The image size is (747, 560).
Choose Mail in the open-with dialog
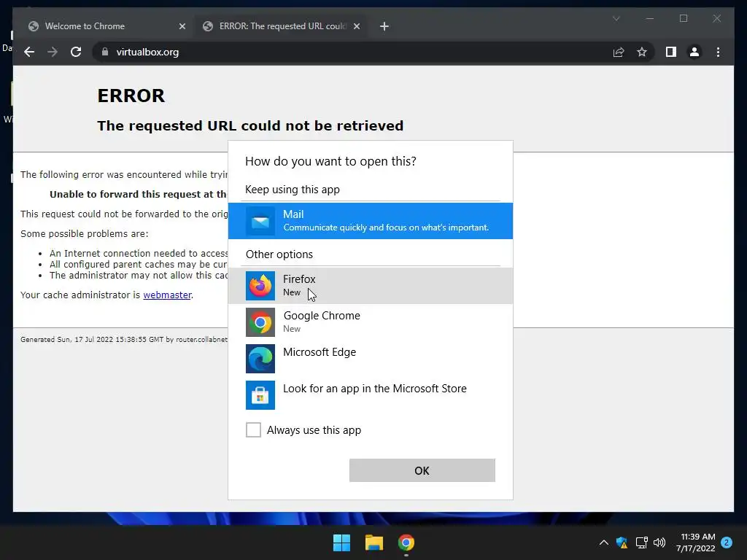(x=370, y=220)
